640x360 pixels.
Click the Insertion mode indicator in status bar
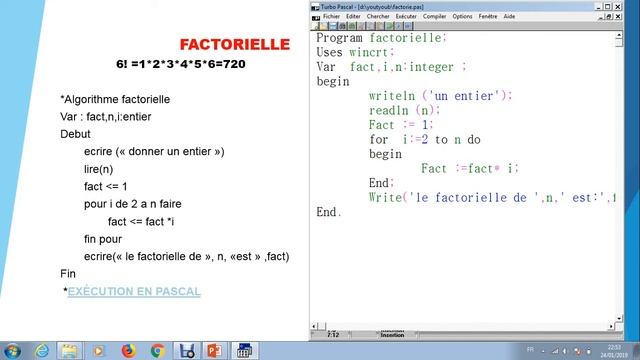tap(392, 335)
